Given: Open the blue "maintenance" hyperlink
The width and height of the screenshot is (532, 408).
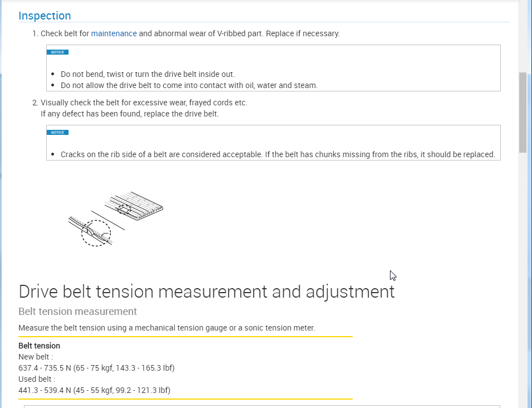Looking at the screenshot, I should [x=114, y=33].
